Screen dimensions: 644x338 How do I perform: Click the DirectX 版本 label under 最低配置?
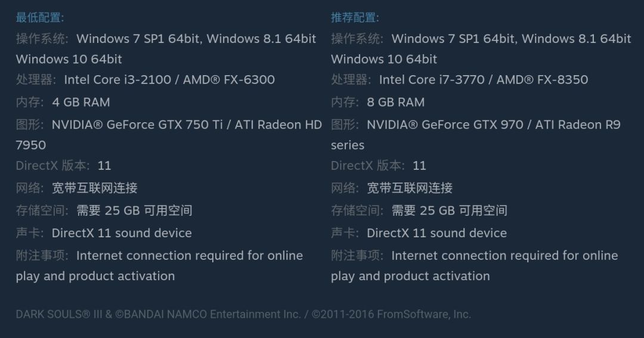click(x=54, y=166)
